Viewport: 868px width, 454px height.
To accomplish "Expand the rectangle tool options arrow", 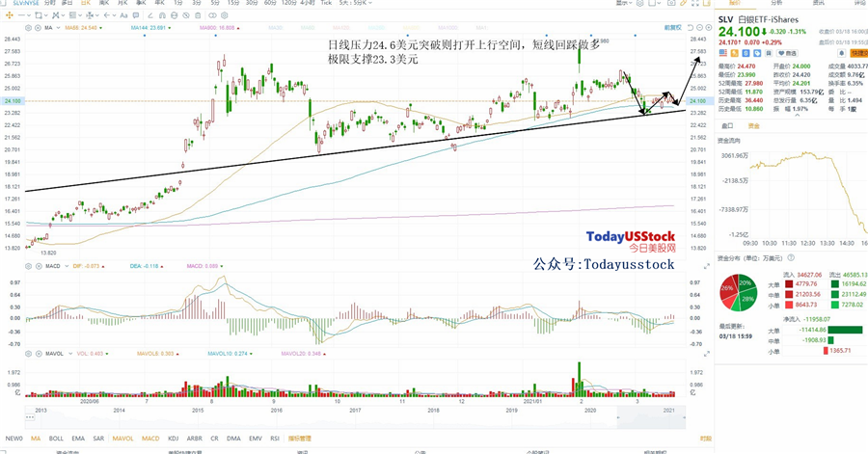I will (46, 15).
